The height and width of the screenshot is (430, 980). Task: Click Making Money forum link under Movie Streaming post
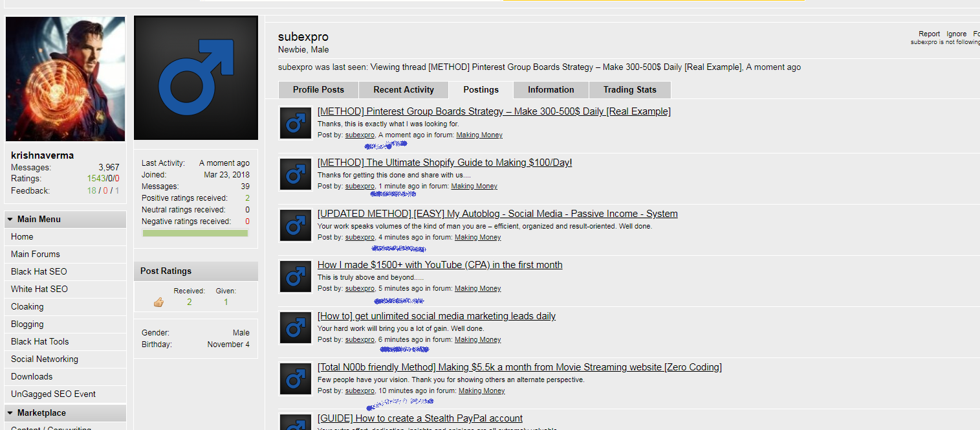482,391
